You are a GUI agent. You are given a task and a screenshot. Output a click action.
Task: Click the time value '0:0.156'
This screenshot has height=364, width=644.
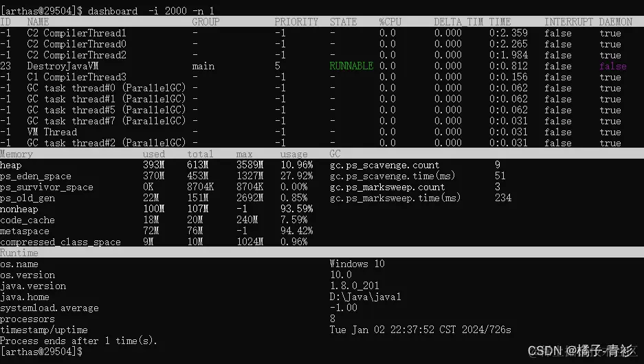tap(509, 77)
